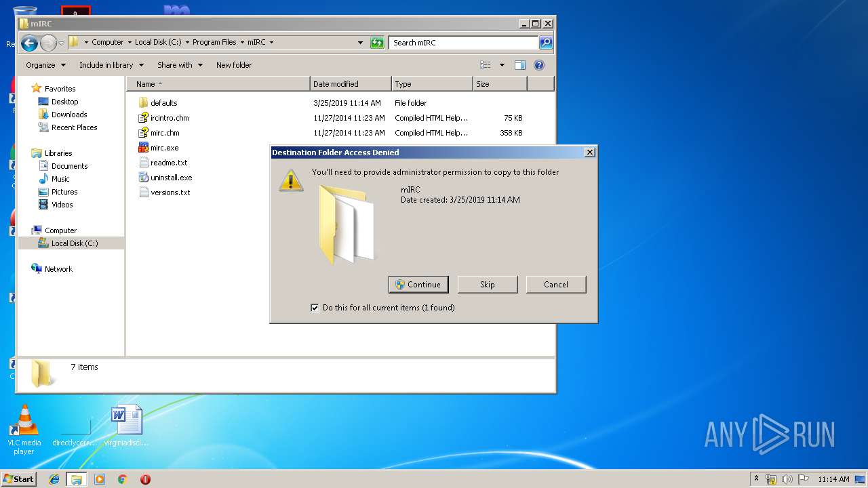Select the readme.txt file icon
Image resolution: width=868 pixels, height=488 pixels.
(x=143, y=163)
